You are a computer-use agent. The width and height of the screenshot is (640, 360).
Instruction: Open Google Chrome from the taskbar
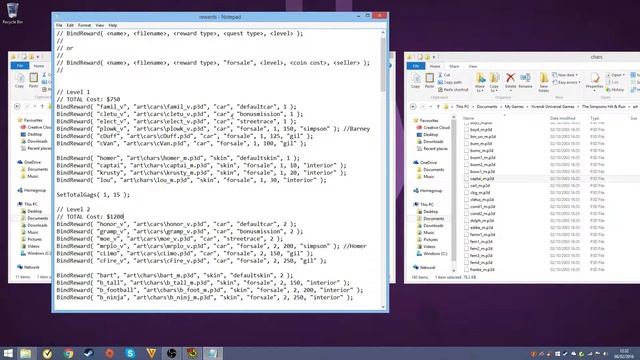pyautogui.click(x=68, y=353)
